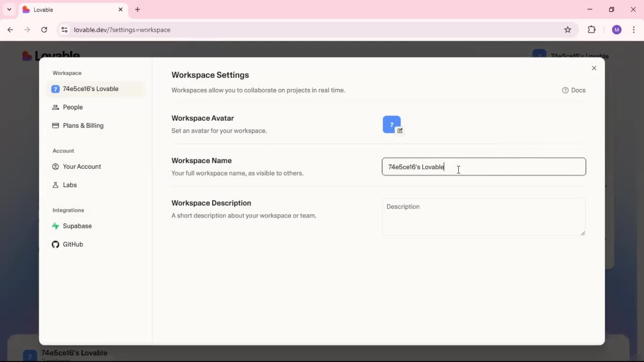Close the Lovable browser tab

click(x=121, y=9)
